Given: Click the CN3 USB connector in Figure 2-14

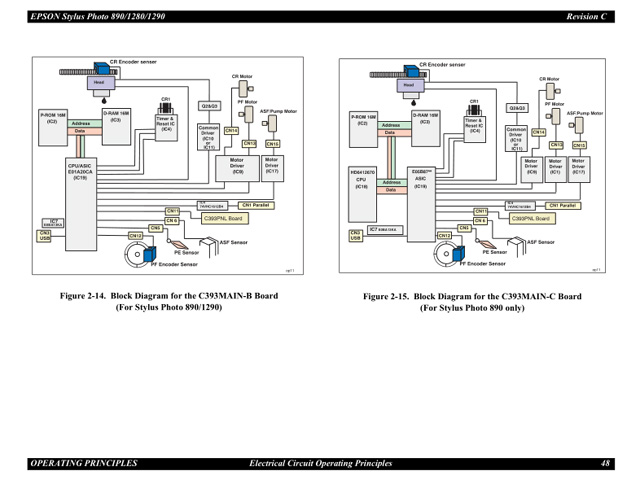Looking at the screenshot, I should pyautogui.click(x=45, y=237).
